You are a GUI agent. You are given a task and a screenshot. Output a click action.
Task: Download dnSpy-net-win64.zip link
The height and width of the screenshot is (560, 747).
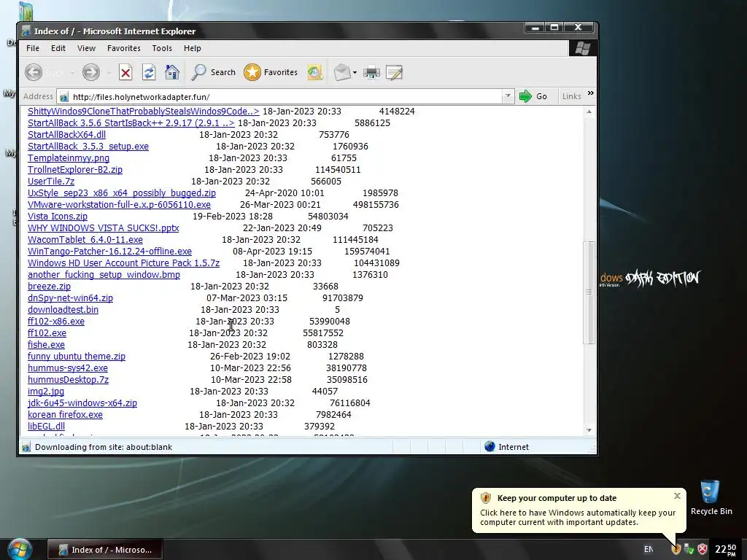71,298
